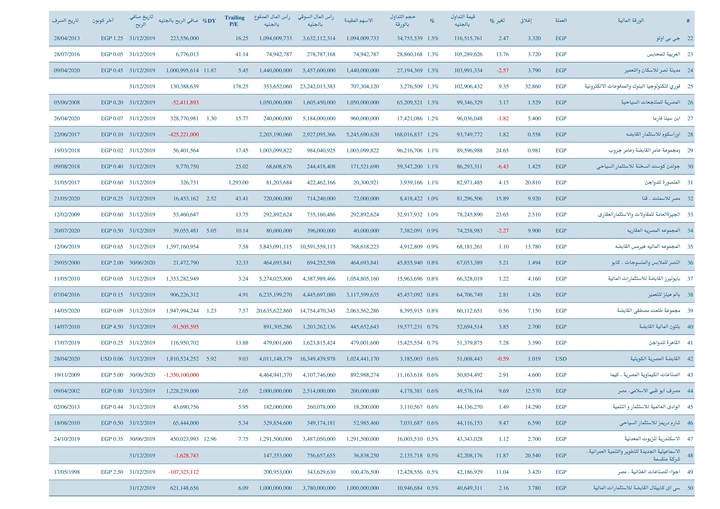Click the 'تاريخ الصرف' column header
Viewport: 720px width, 509px height.
tap(66, 21)
